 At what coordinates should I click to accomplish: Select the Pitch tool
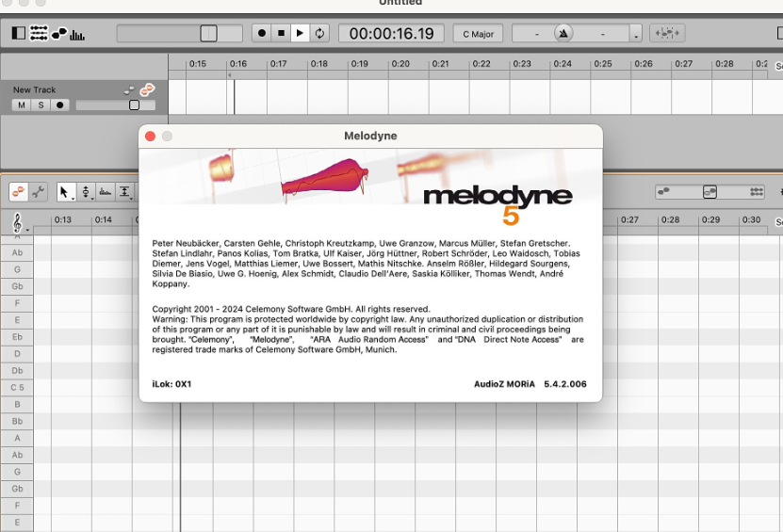(86, 192)
